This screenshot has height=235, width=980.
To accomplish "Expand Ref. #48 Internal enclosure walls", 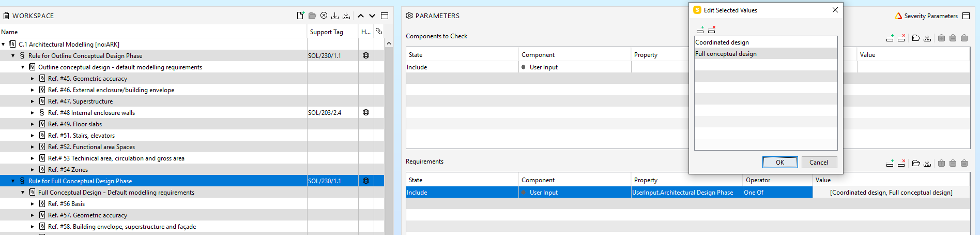I will click(x=33, y=113).
